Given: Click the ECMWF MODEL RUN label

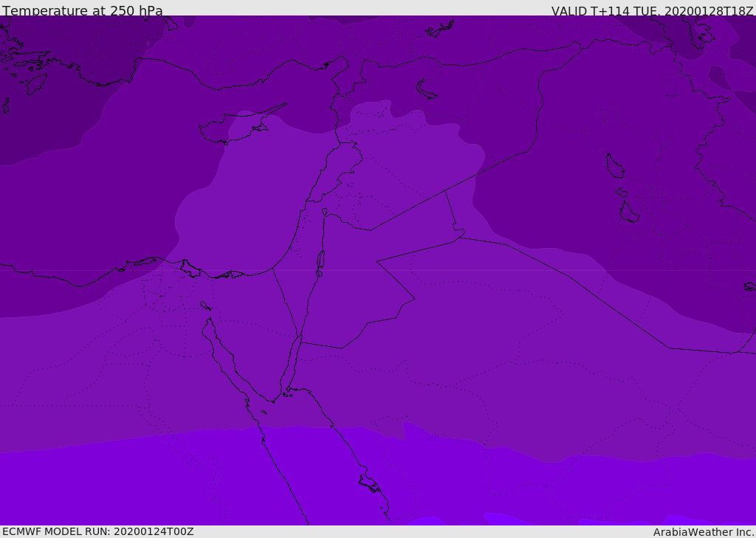Looking at the screenshot, I should point(98,531).
